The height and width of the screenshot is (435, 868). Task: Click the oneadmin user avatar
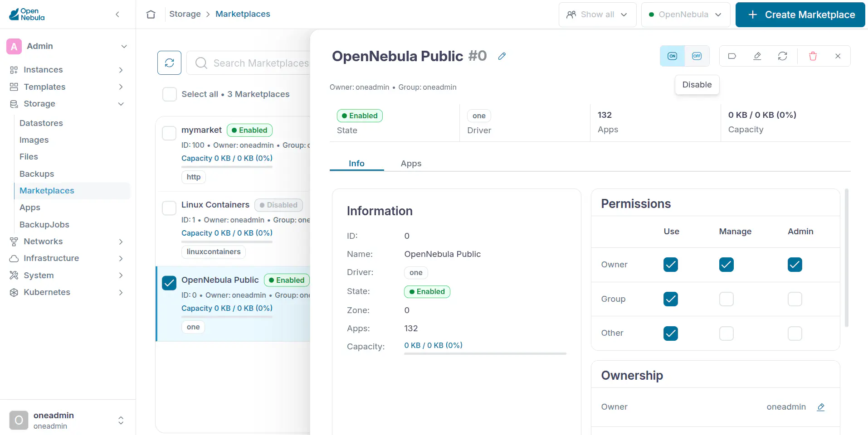tap(19, 420)
